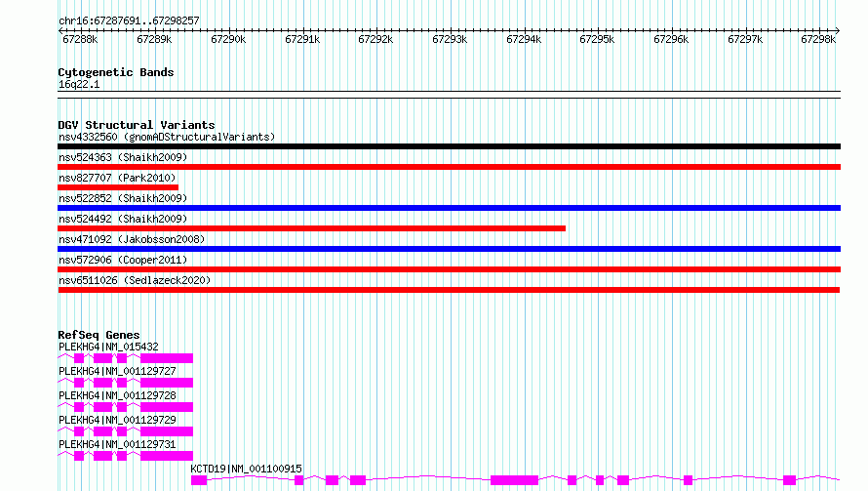Click the 67298k ruler label

pyautogui.click(x=818, y=39)
